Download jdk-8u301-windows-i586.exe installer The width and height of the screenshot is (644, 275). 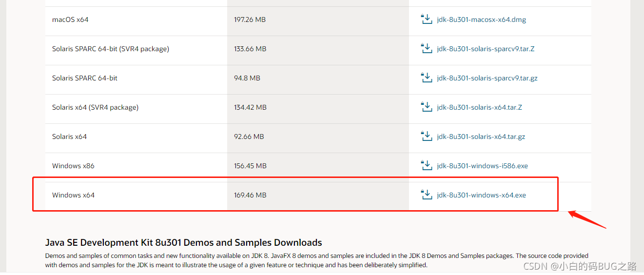(x=483, y=166)
